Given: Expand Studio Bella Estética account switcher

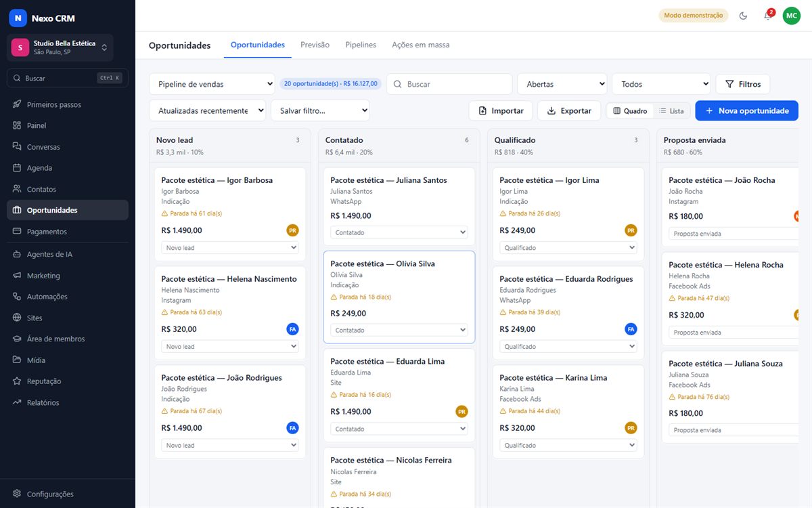Looking at the screenshot, I should point(60,47).
